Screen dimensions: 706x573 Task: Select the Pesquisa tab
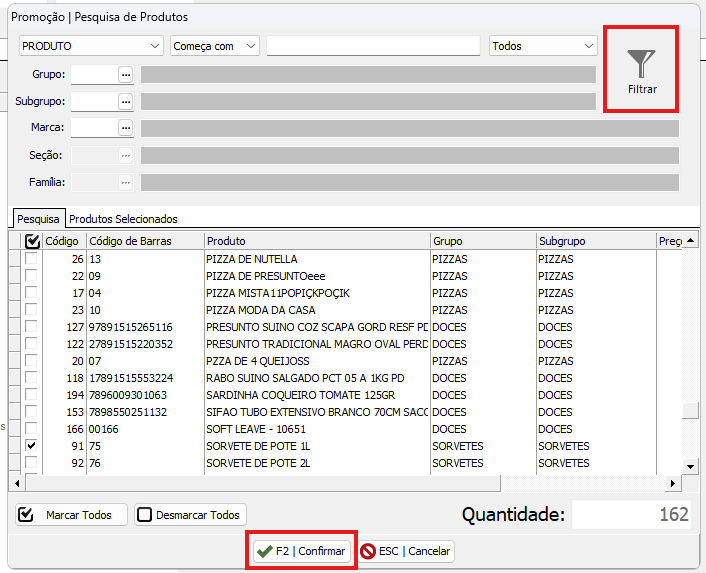(x=39, y=219)
